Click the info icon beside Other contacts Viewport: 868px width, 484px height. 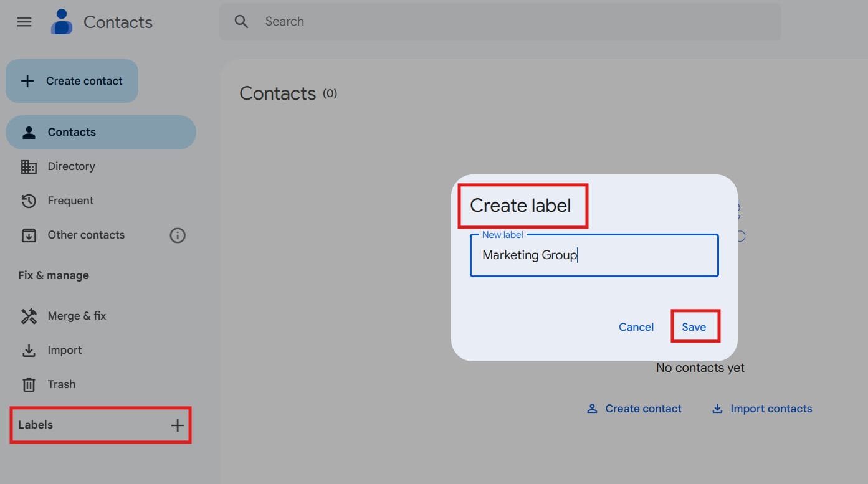(x=178, y=235)
